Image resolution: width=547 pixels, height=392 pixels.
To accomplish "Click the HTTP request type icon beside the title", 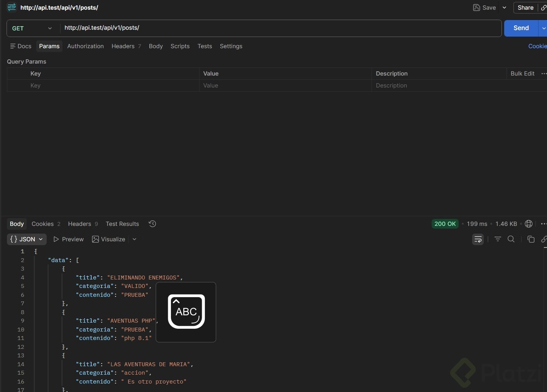I will pos(12,7).
